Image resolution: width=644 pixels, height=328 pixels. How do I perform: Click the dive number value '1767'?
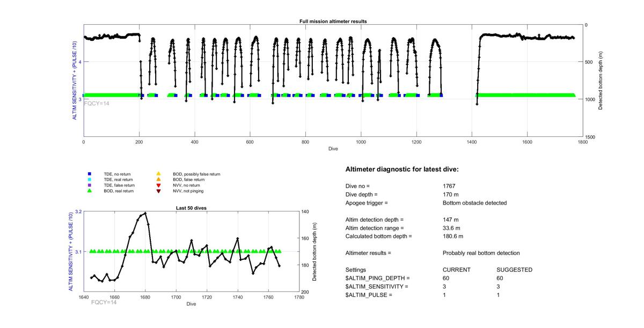pos(449,186)
